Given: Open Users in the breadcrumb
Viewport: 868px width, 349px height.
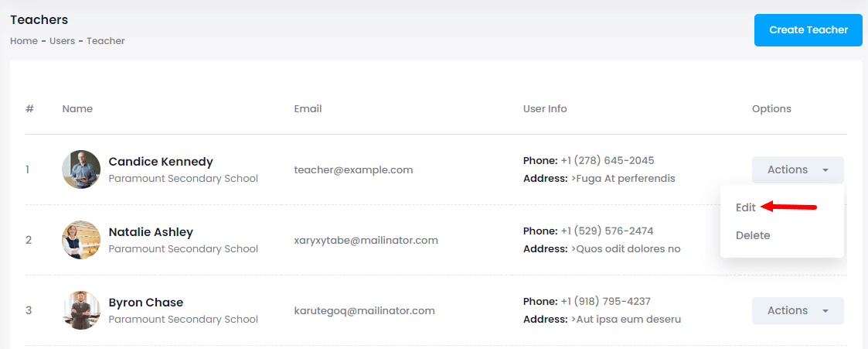Looking at the screenshot, I should coord(62,41).
